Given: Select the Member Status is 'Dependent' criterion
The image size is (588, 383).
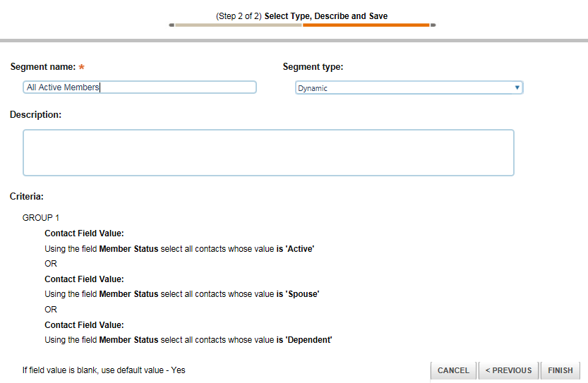Looking at the screenshot, I should click(188, 340).
